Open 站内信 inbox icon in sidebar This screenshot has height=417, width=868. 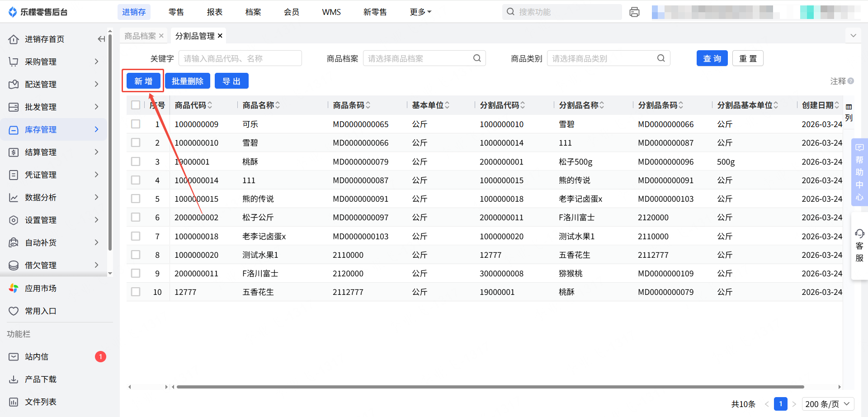pyautogui.click(x=14, y=357)
